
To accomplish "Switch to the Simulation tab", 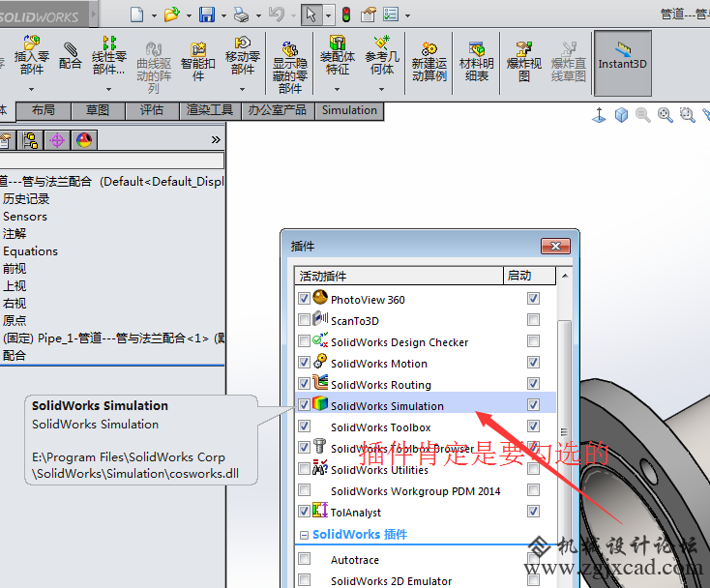I will 349,110.
